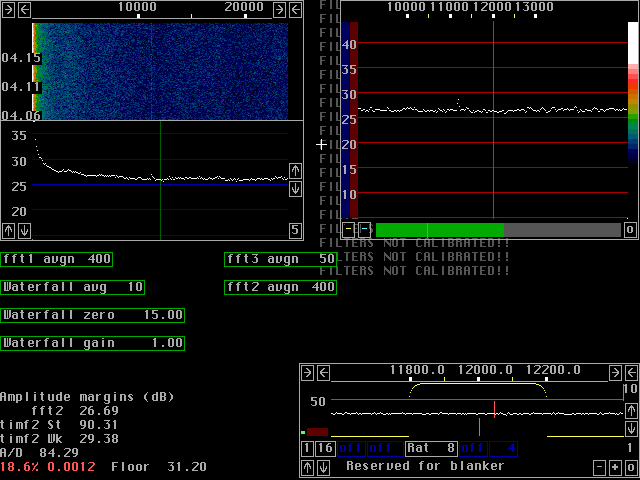Click the cyan minus button under the high-resolution graph
Image resolution: width=640 pixels, height=480 pixels.
364,230
